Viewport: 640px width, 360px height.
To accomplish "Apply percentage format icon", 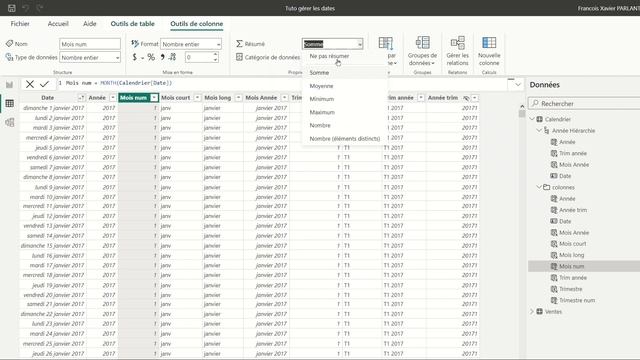I will click(151, 57).
